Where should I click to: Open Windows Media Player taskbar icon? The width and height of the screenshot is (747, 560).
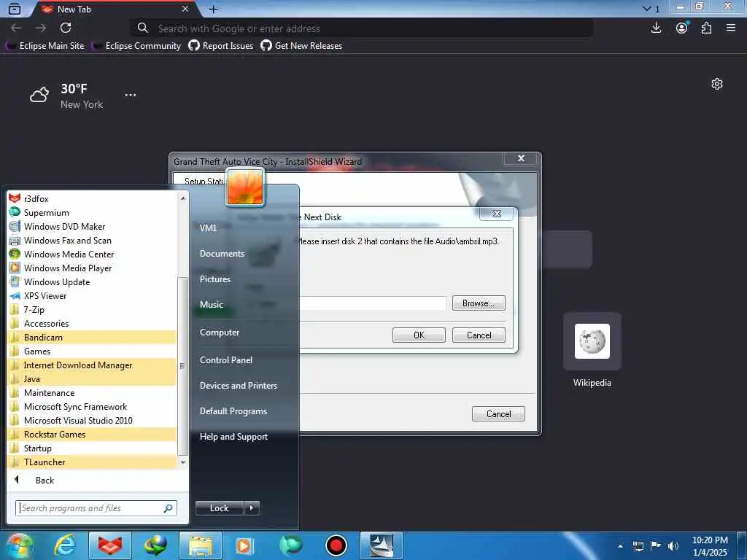pos(245,545)
